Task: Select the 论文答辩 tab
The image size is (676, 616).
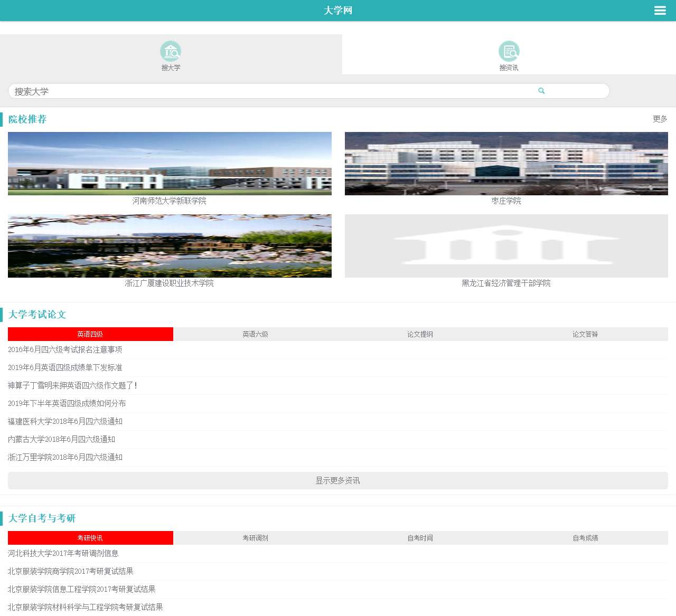Action: pos(585,334)
